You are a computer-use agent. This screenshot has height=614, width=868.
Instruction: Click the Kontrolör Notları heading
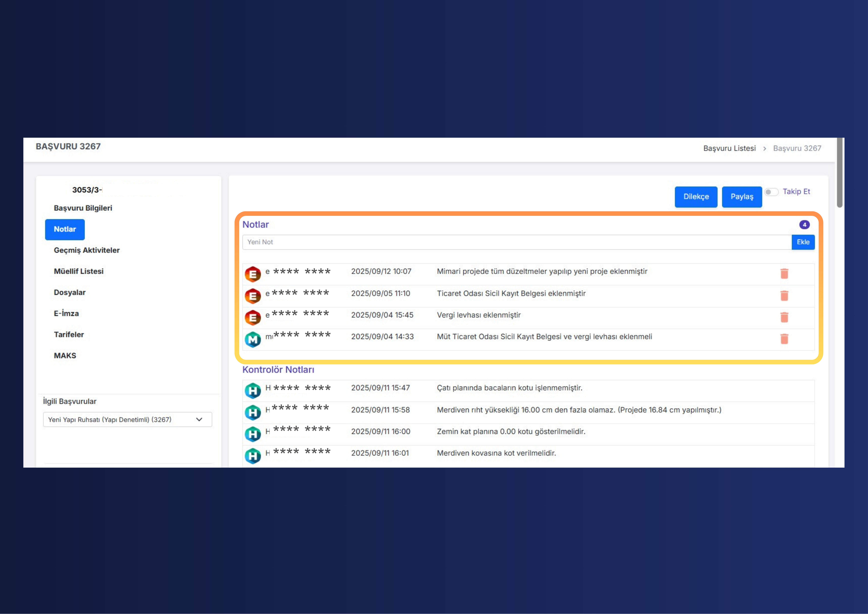(278, 370)
